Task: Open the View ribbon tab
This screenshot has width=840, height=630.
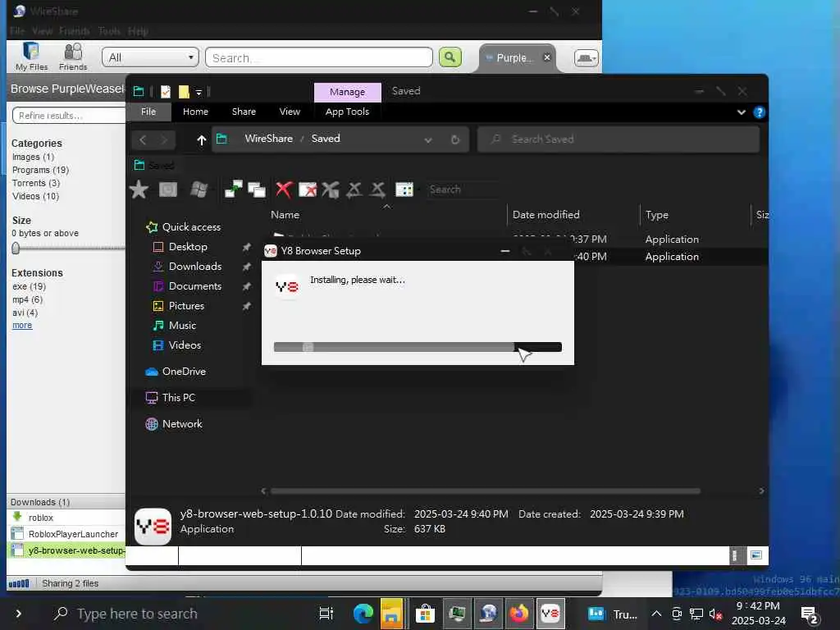Action: coord(290,112)
